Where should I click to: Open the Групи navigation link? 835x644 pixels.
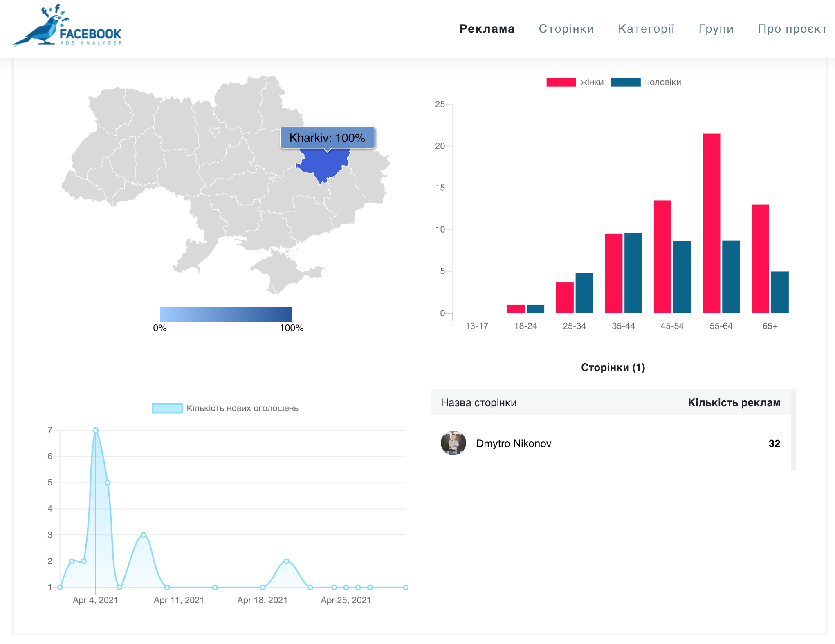716,29
